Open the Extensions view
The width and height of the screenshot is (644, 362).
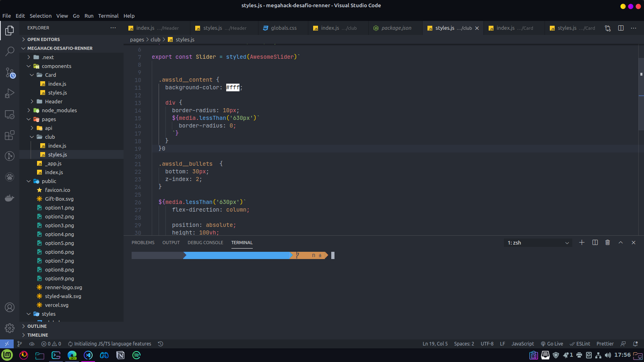click(10, 135)
